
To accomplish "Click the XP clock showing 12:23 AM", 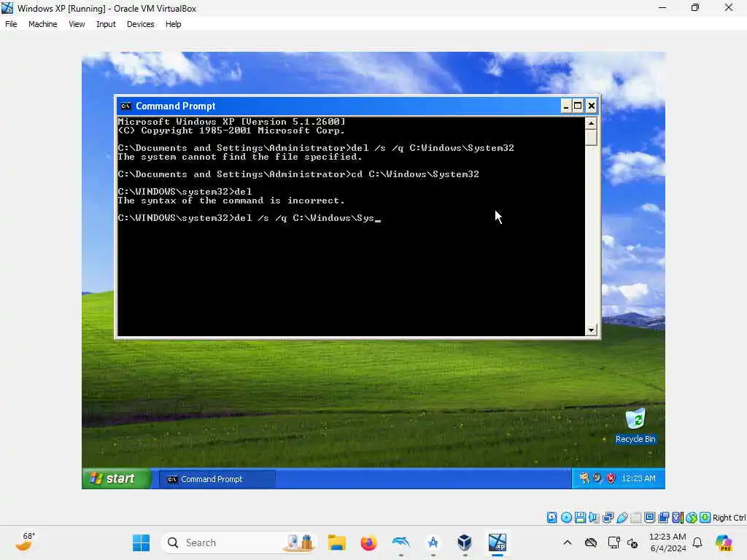I will pos(638,478).
